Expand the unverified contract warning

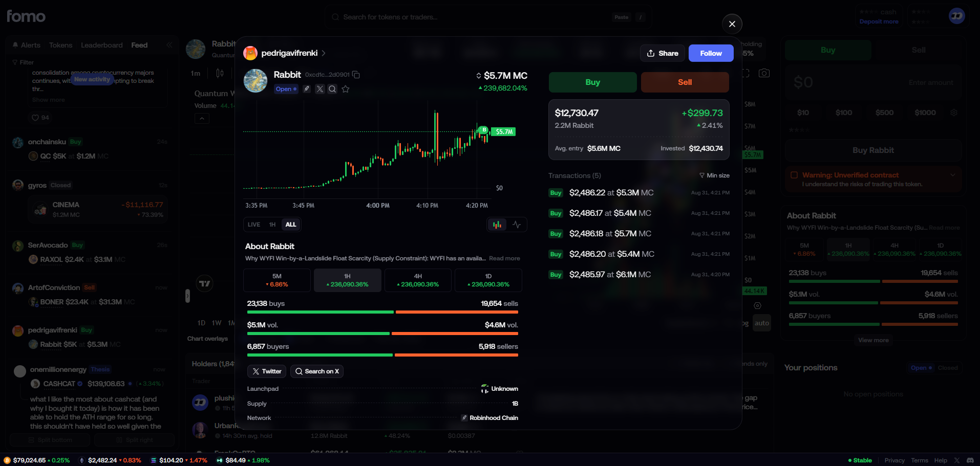953,175
